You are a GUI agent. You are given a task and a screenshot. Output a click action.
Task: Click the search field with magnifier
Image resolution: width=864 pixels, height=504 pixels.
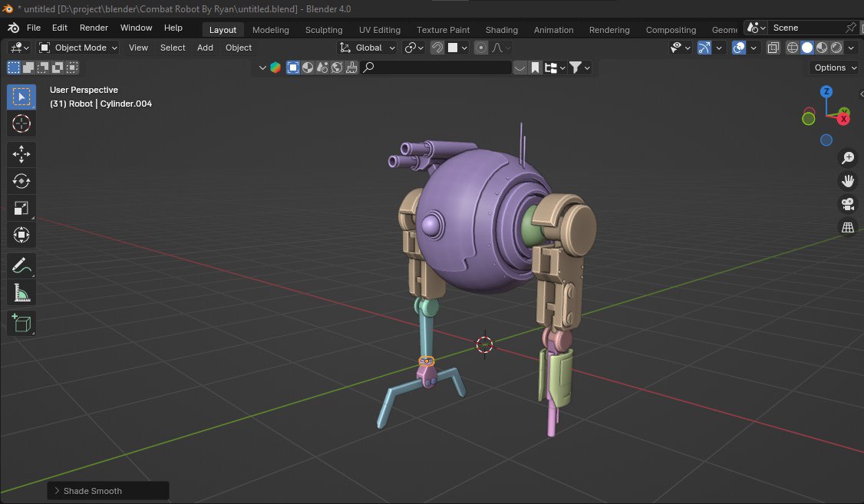pos(436,68)
